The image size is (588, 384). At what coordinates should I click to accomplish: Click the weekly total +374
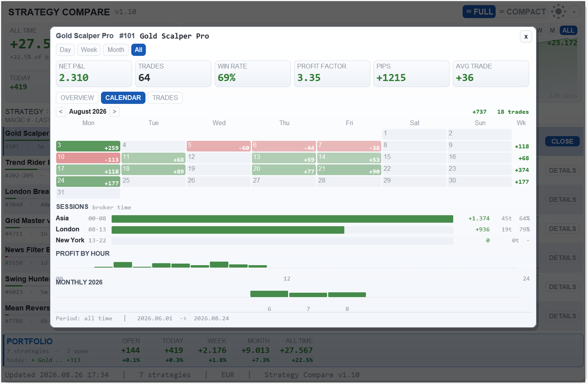click(x=522, y=170)
